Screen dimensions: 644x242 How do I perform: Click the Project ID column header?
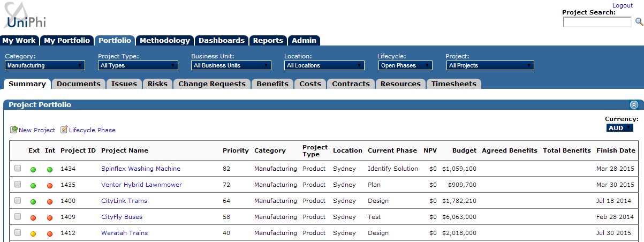tap(78, 150)
